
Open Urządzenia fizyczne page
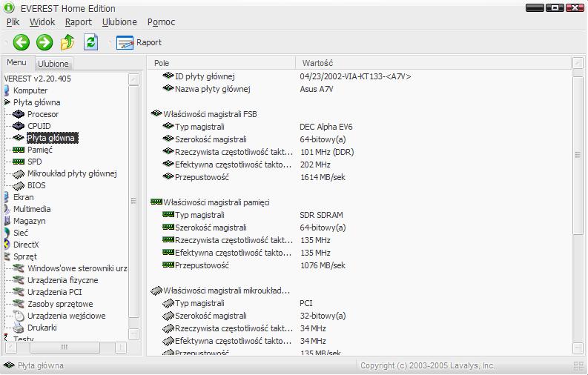point(62,280)
